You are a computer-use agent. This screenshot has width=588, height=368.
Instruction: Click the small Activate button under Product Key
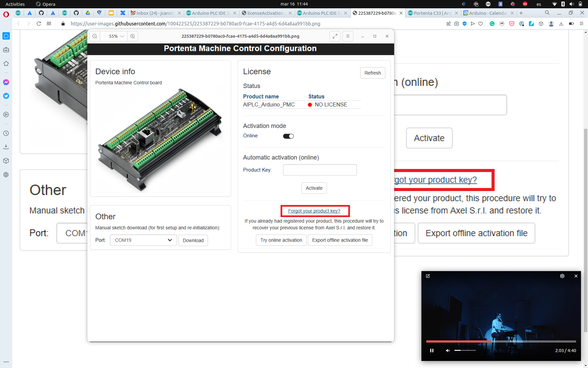click(x=314, y=188)
